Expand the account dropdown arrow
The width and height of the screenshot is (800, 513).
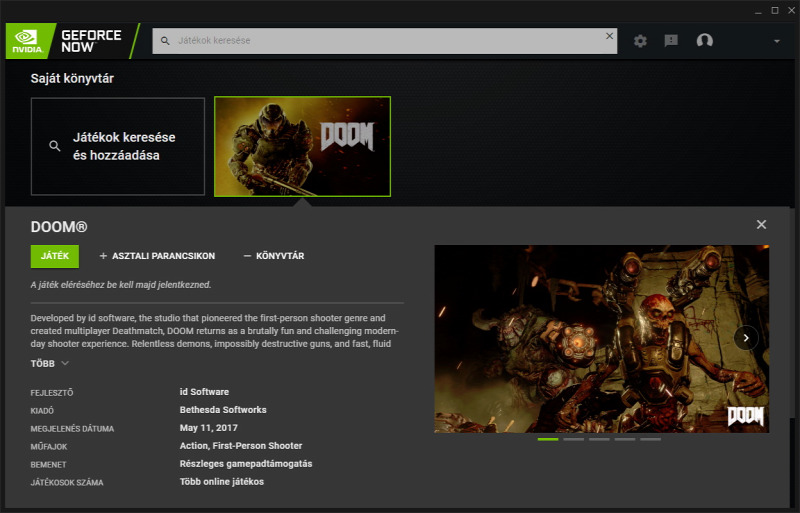coord(777,41)
